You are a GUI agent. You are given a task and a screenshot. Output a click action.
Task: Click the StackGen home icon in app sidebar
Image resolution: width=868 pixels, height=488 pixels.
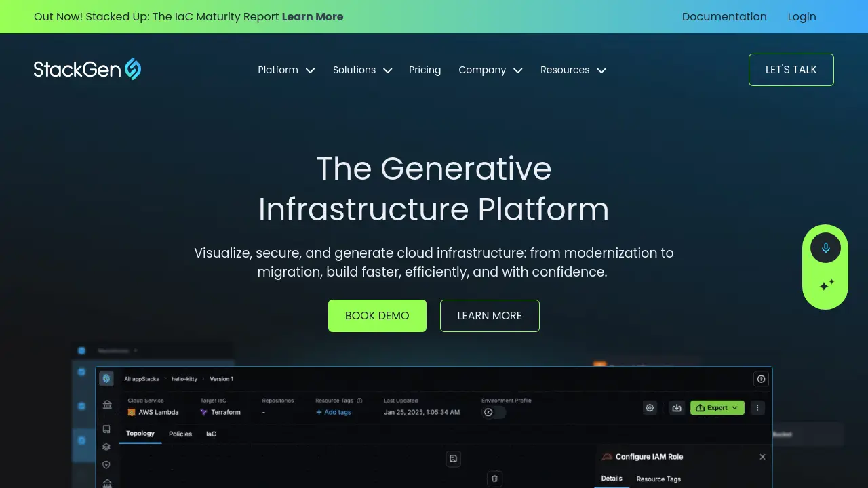106,379
